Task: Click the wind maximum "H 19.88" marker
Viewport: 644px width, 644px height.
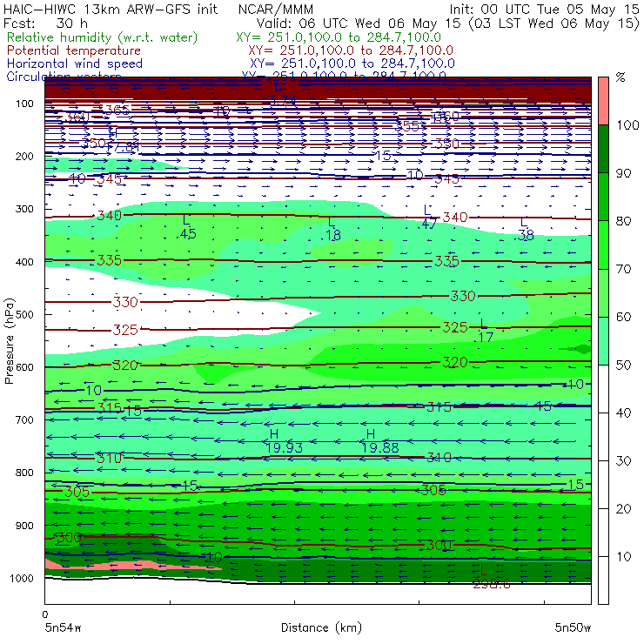Action: click(x=380, y=441)
